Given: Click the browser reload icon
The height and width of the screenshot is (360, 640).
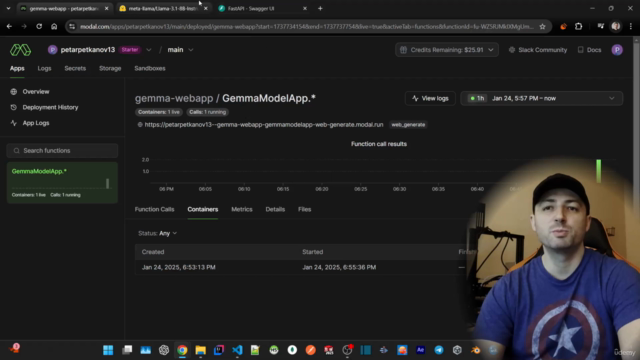Looking at the screenshot, I should (39, 26).
